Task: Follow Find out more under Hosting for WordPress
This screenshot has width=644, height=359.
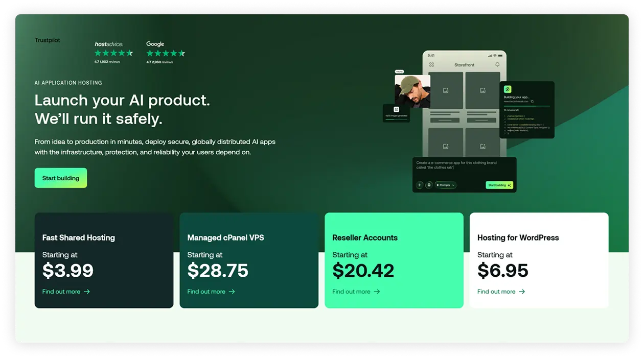Action: (496, 292)
